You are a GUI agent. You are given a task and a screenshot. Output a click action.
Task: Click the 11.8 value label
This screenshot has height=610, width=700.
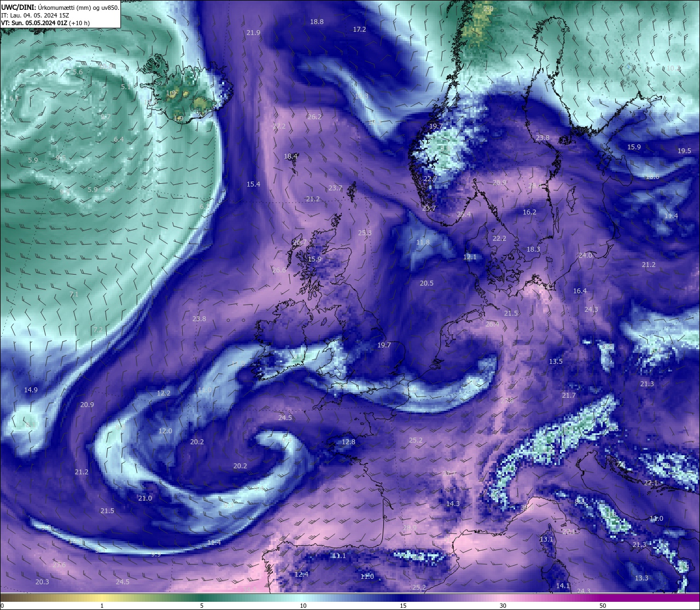pyautogui.click(x=423, y=242)
